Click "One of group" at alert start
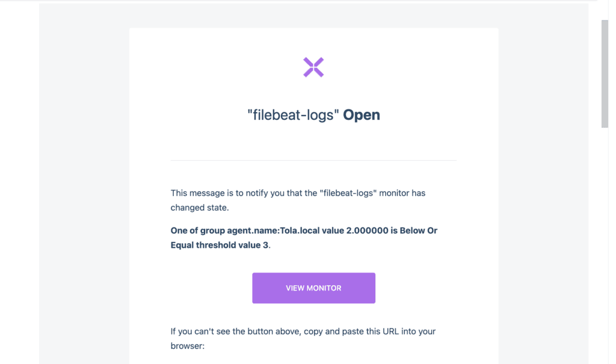The image size is (616, 364). [197, 230]
